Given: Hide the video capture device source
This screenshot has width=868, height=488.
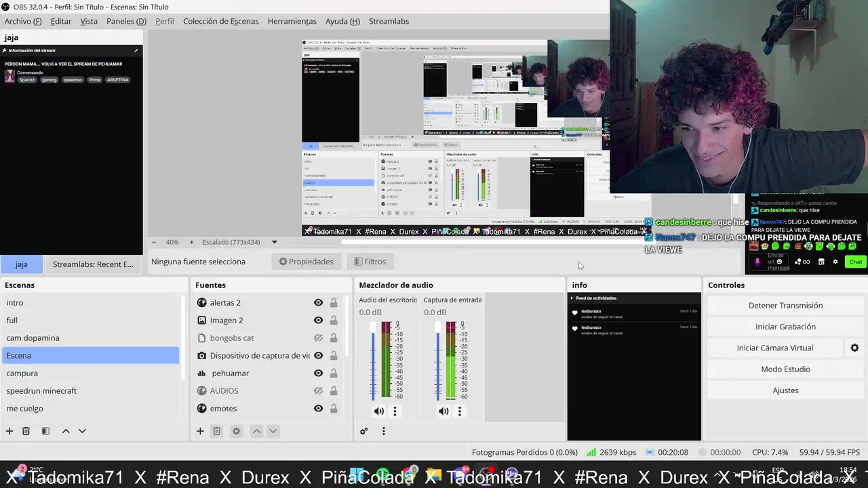Looking at the screenshot, I should (318, 355).
